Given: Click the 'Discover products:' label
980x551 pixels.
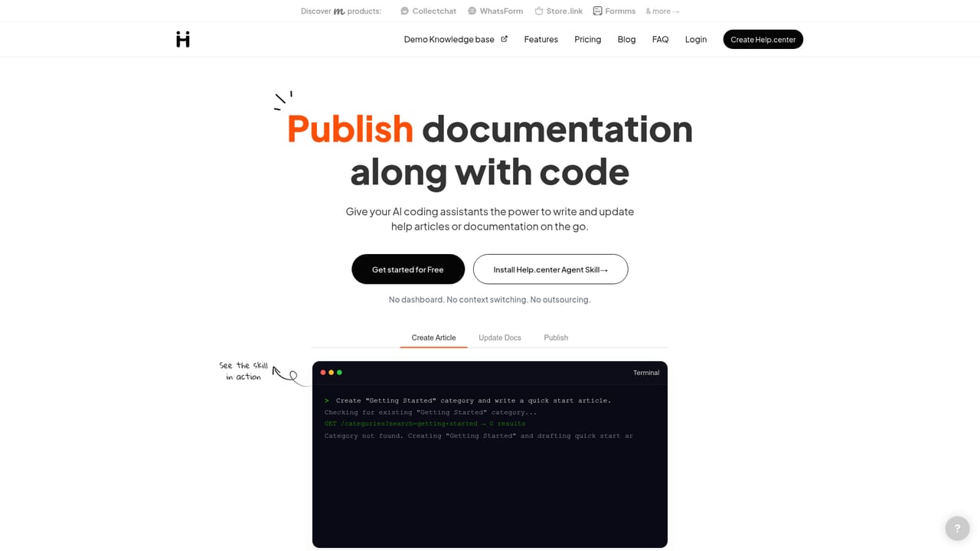Looking at the screenshot, I should click(x=341, y=11).
